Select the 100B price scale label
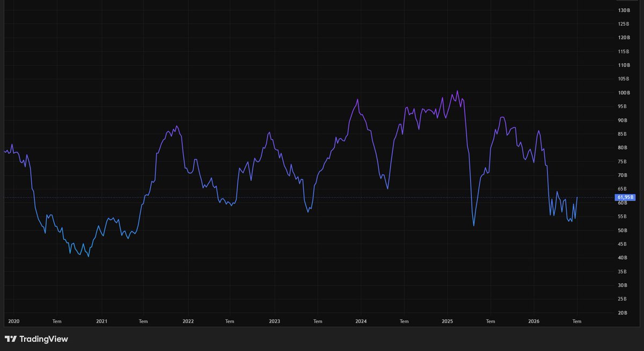 [x=624, y=93]
